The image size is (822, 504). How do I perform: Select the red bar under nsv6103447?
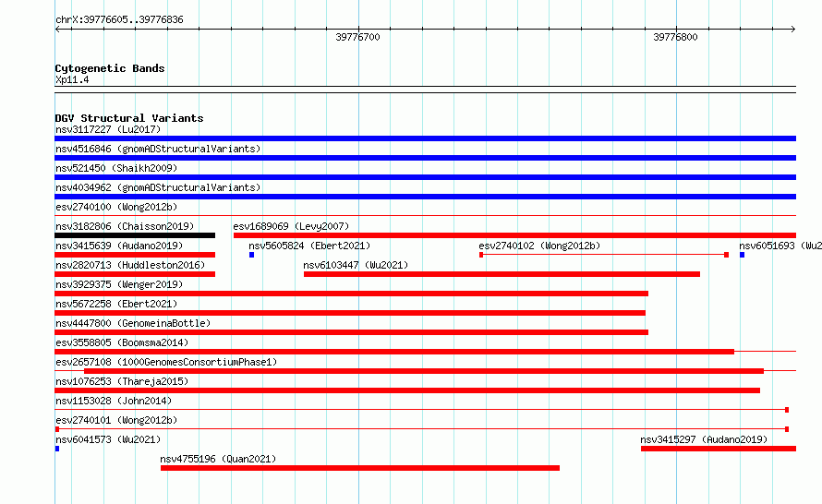(502, 274)
